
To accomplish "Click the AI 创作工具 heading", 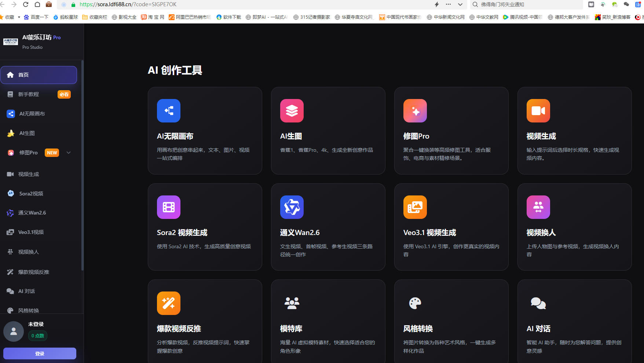I will click(x=175, y=70).
